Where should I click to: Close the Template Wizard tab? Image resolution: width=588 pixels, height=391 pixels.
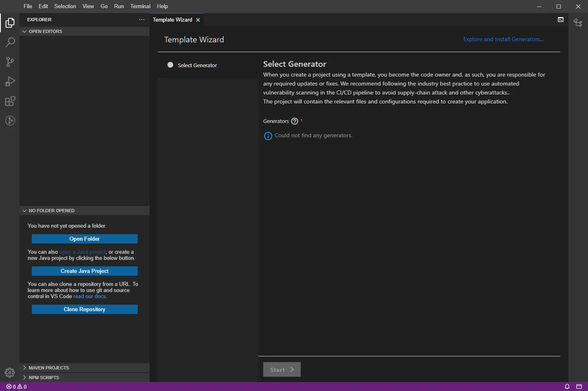coord(198,20)
